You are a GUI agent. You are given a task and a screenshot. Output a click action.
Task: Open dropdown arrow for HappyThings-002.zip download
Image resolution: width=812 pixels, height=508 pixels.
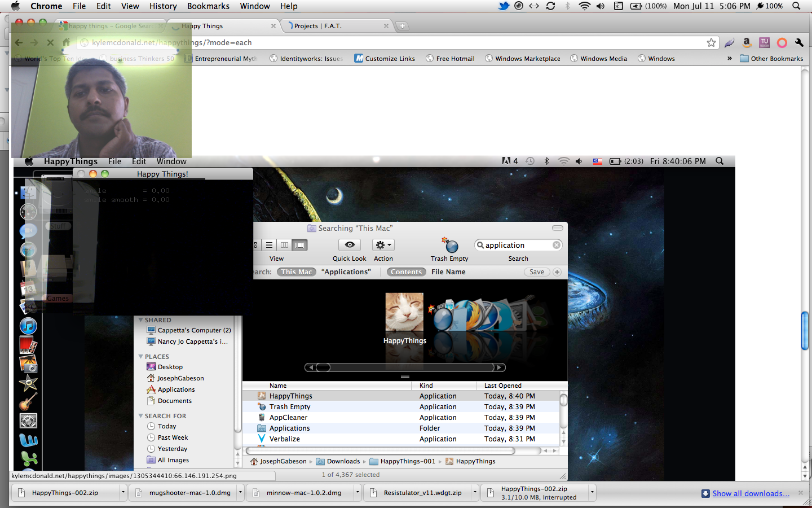123,493
